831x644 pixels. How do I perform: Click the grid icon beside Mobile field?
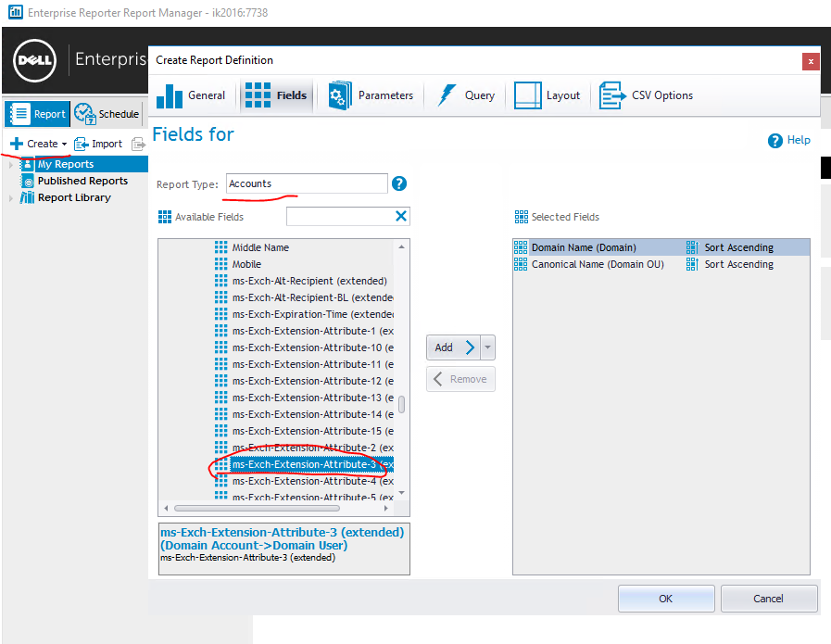point(221,264)
